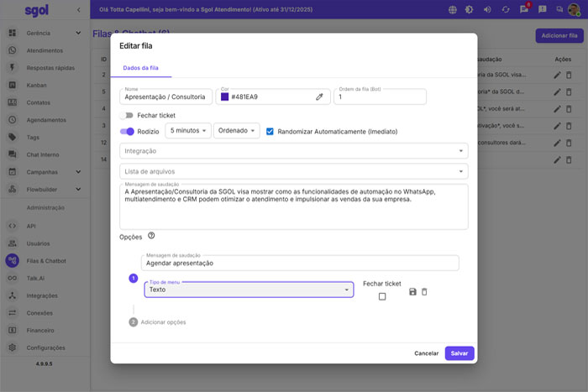Screen dimensions: 588x392
Task: Delete the option using the trash icon
Action: pos(424,291)
